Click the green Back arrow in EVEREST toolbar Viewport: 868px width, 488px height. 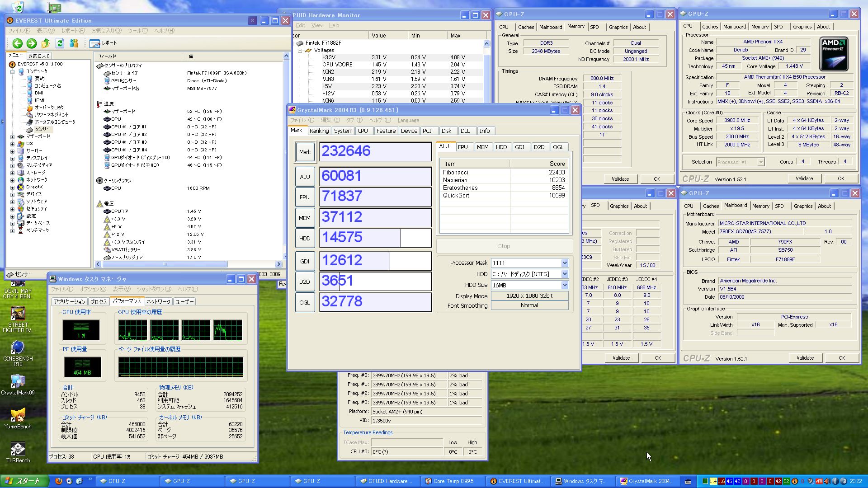(17, 43)
